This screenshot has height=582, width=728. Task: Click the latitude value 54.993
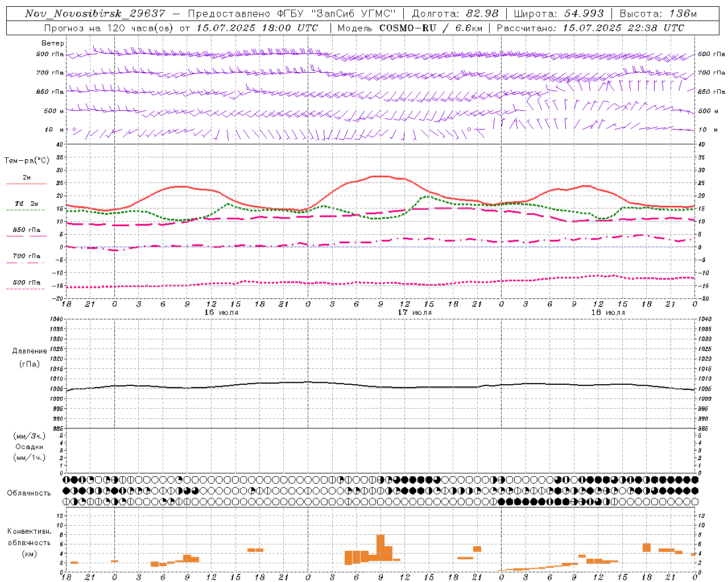pyautogui.click(x=584, y=14)
